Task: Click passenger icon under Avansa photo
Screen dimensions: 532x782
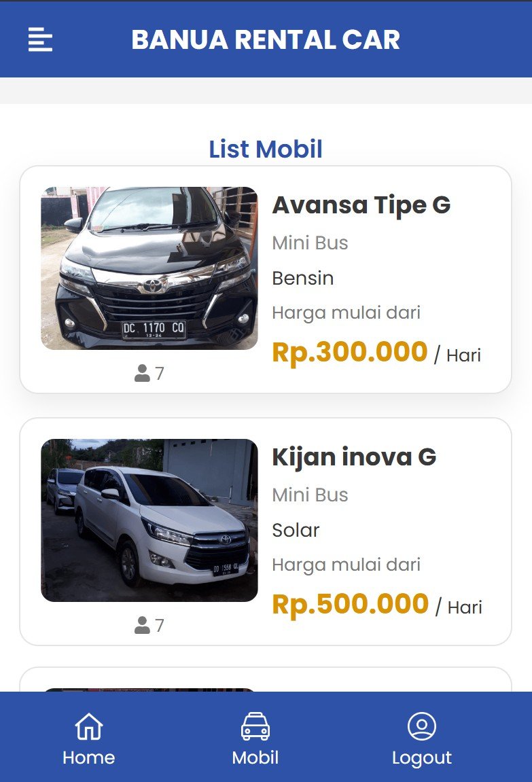Action: point(142,373)
